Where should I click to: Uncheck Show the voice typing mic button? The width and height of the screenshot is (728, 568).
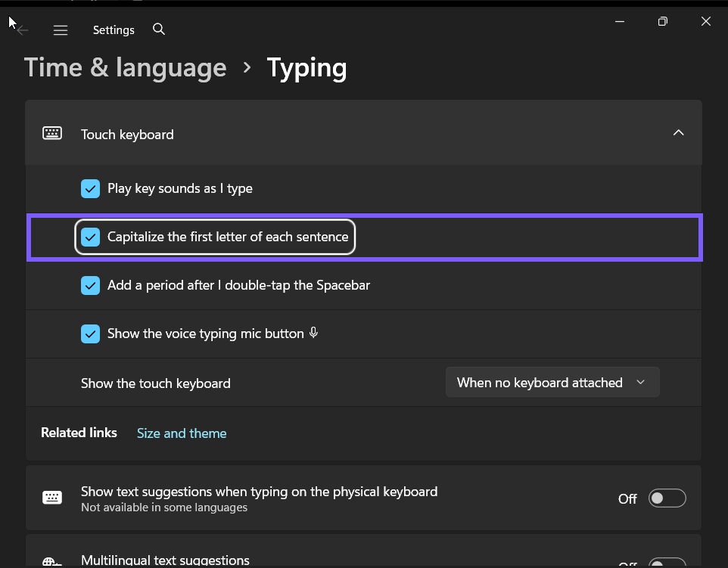click(91, 334)
